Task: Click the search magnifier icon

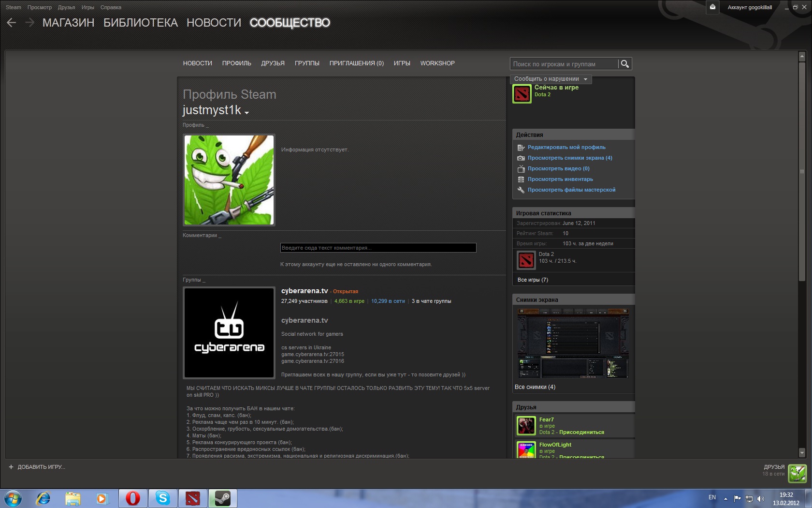Action: pos(624,64)
